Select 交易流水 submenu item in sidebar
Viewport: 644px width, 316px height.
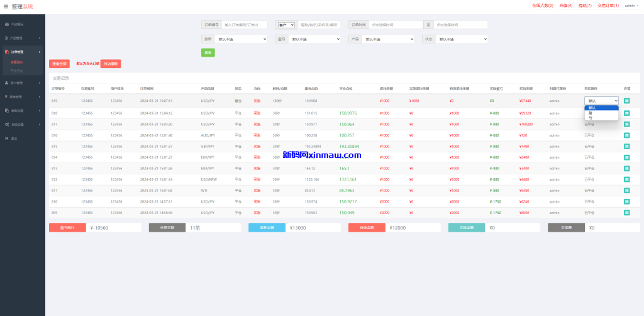[x=17, y=62]
